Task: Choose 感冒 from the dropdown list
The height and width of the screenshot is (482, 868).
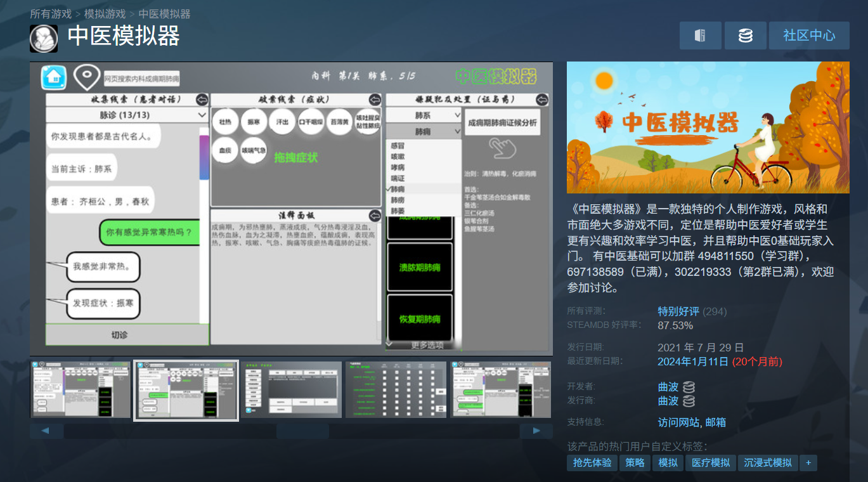Action: tap(424, 145)
